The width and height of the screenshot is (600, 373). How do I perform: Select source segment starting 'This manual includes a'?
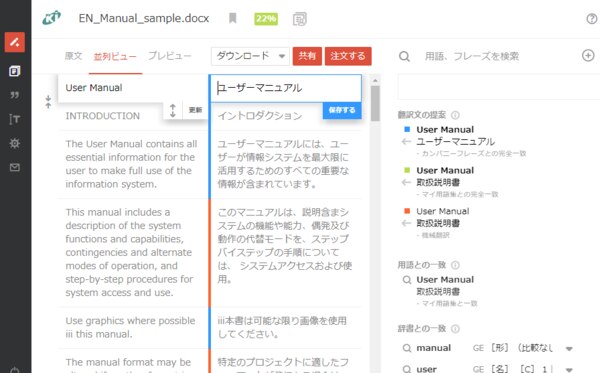click(x=129, y=252)
